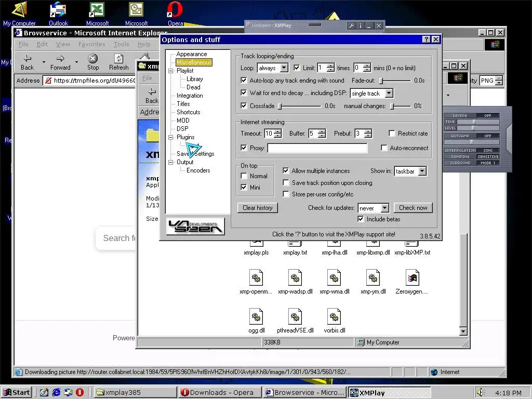
Task: Click XMPlay info 'i' icon
Action: (361, 25)
